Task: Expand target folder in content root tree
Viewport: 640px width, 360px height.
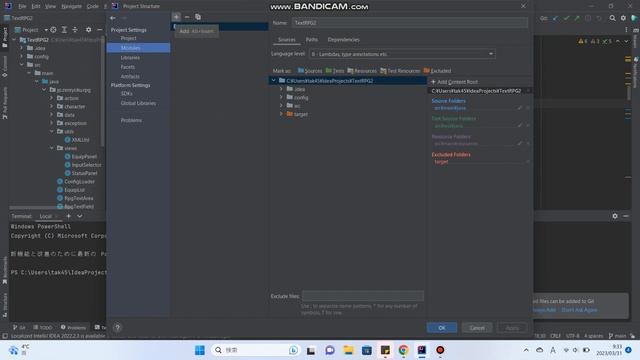Action: (281, 114)
